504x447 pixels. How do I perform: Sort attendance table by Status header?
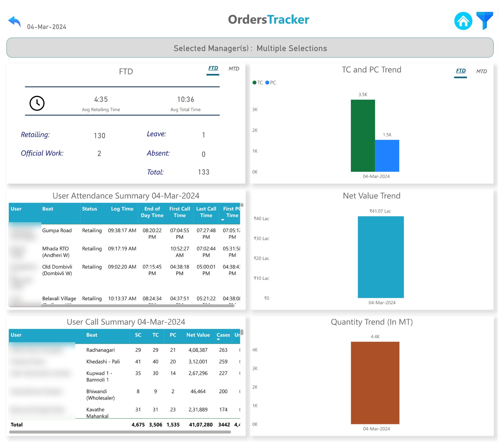tap(90, 209)
